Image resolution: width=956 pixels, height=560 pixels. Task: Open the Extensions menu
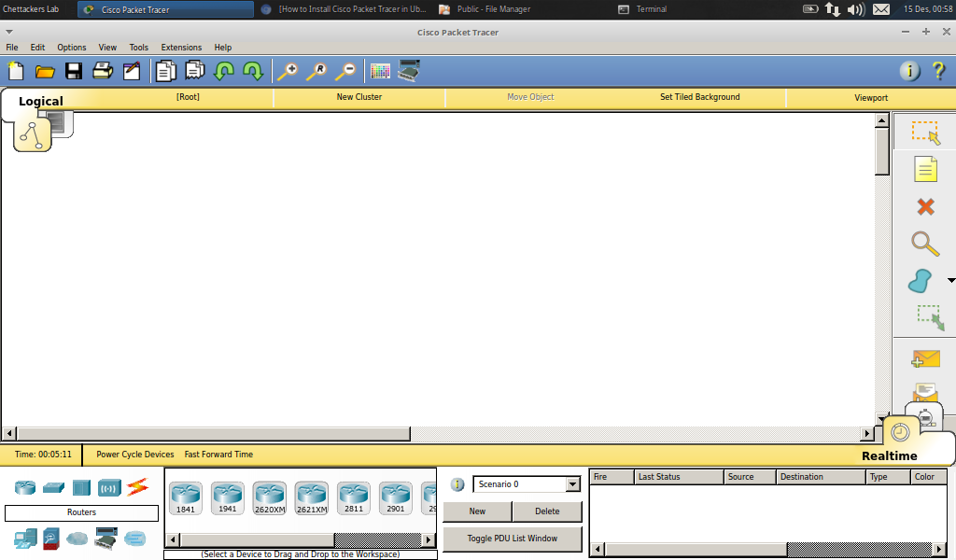pyautogui.click(x=181, y=48)
